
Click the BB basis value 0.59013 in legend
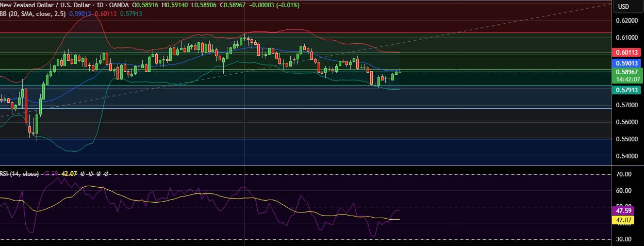[80, 14]
